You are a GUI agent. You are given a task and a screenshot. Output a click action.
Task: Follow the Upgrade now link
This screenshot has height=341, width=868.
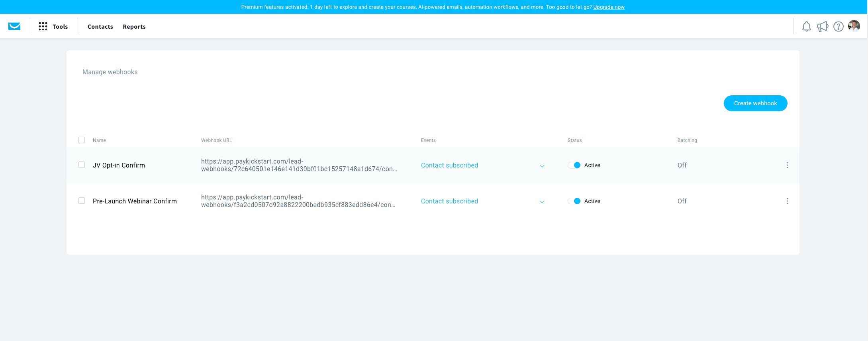tap(609, 7)
